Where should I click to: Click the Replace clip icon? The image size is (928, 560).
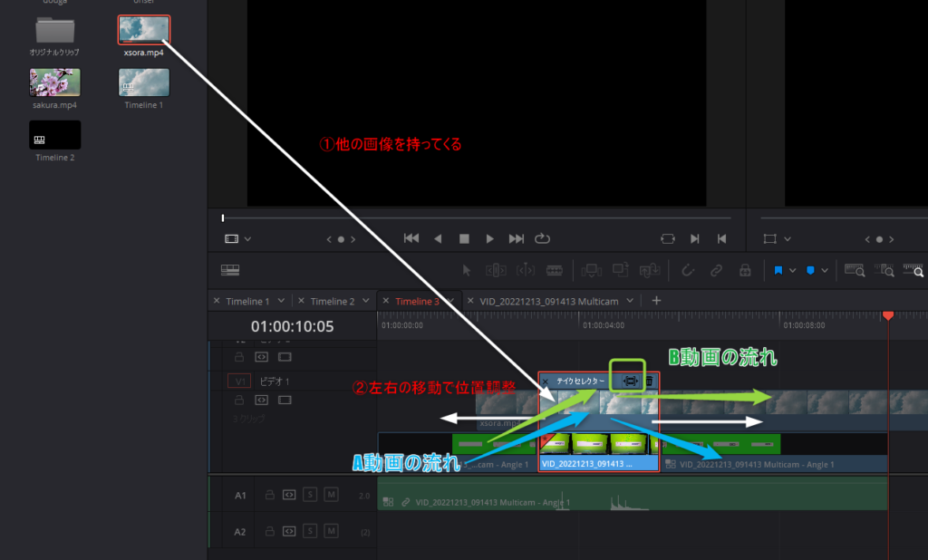point(650,271)
